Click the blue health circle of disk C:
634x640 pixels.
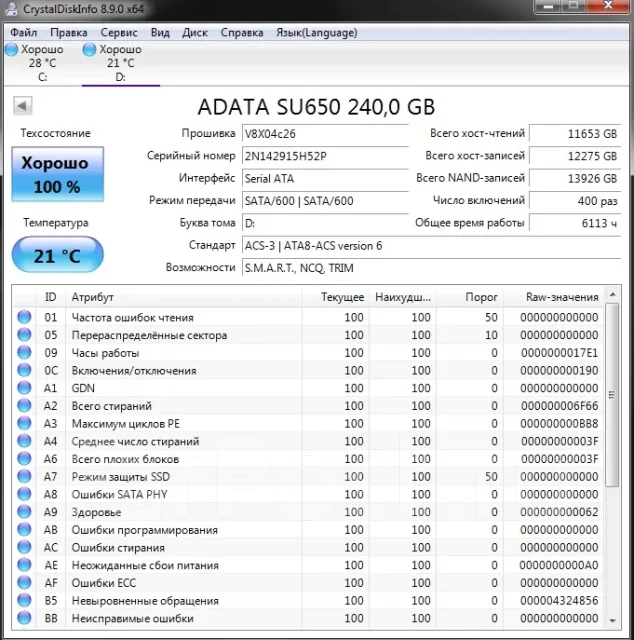click(11, 49)
